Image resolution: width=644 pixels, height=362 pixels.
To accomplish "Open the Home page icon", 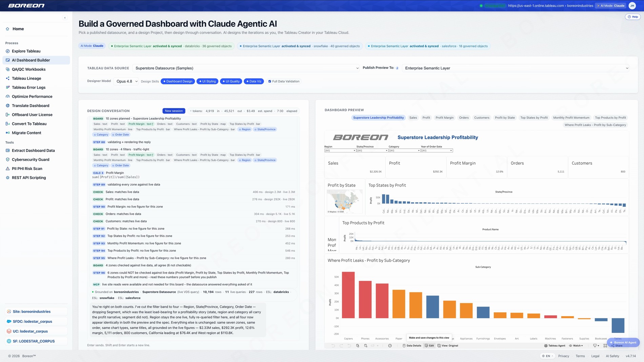I will tap(7, 29).
